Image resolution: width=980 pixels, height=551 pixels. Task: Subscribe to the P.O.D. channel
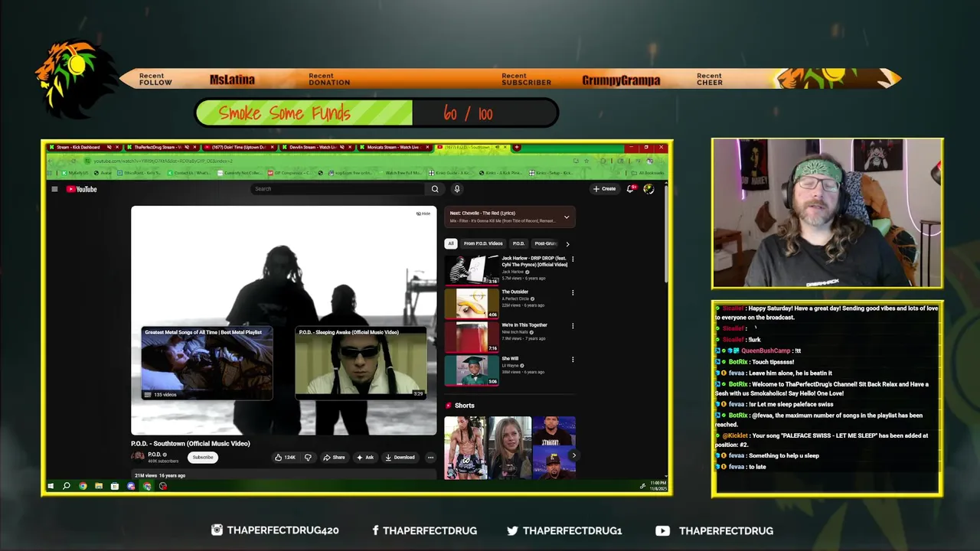click(x=203, y=457)
